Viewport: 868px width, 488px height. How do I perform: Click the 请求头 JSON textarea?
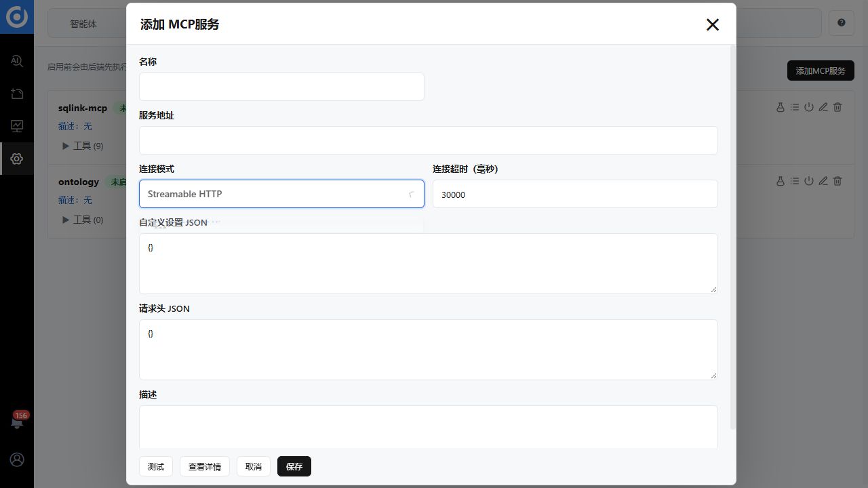[x=429, y=350]
